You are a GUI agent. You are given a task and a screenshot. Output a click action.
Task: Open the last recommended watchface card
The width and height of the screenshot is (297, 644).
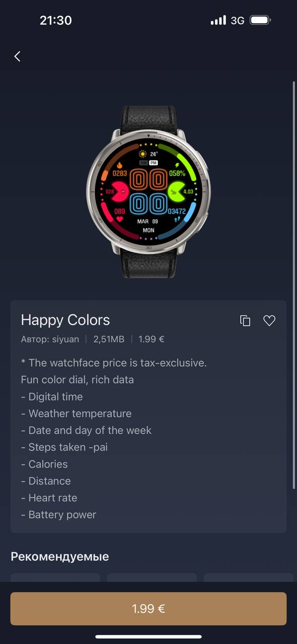pos(249,578)
